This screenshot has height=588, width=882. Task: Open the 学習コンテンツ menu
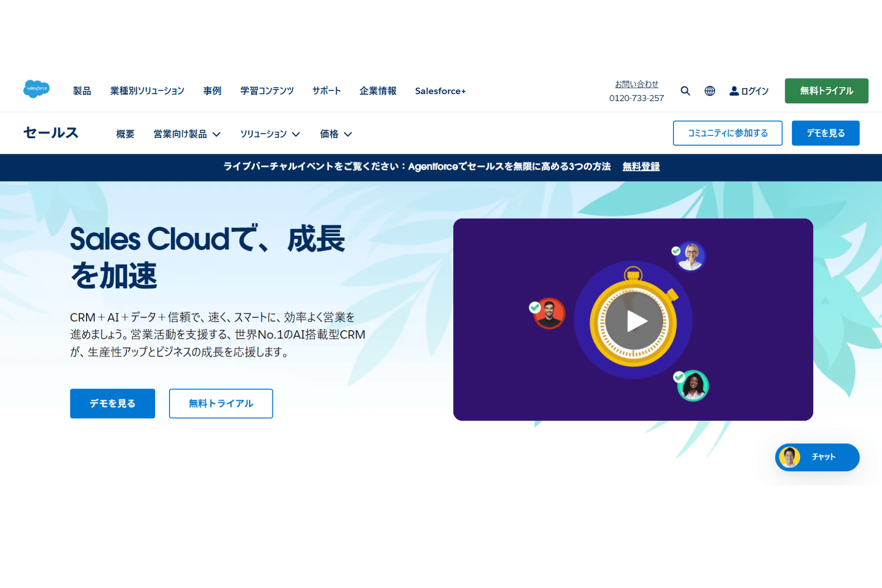coord(267,91)
